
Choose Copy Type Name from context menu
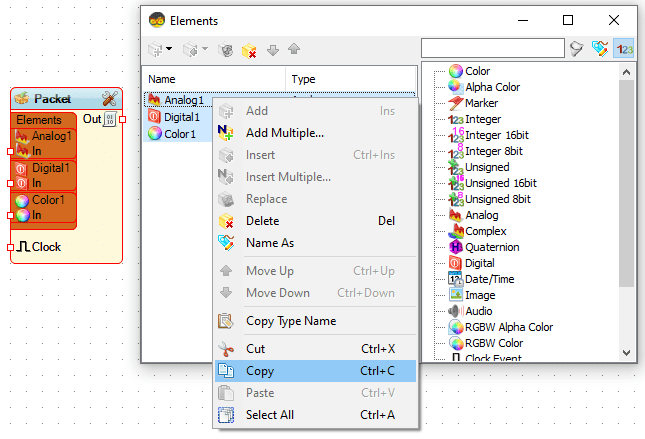point(316,321)
